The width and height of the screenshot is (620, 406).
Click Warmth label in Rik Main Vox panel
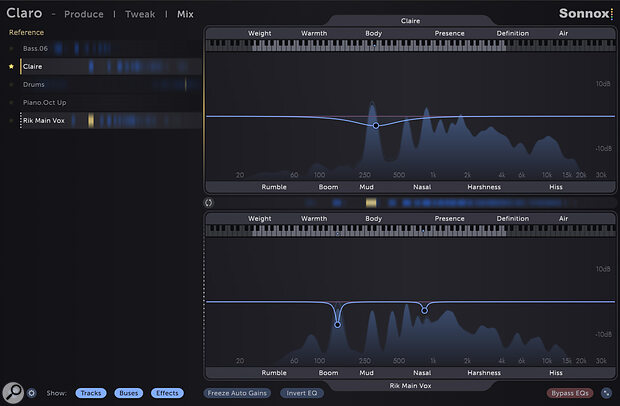coord(314,219)
